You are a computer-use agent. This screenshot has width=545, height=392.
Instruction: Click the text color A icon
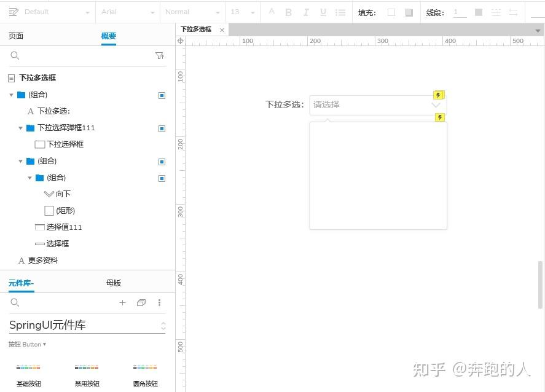(272, 12)
